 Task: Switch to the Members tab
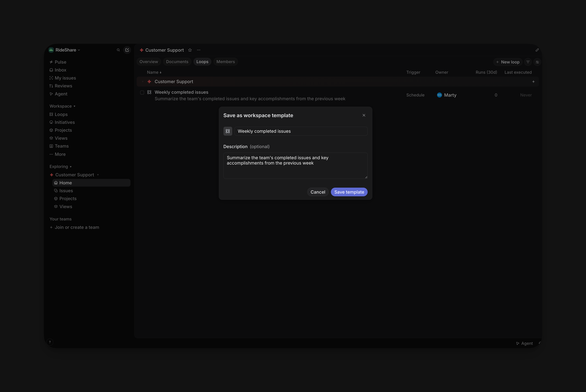(225, 62)
